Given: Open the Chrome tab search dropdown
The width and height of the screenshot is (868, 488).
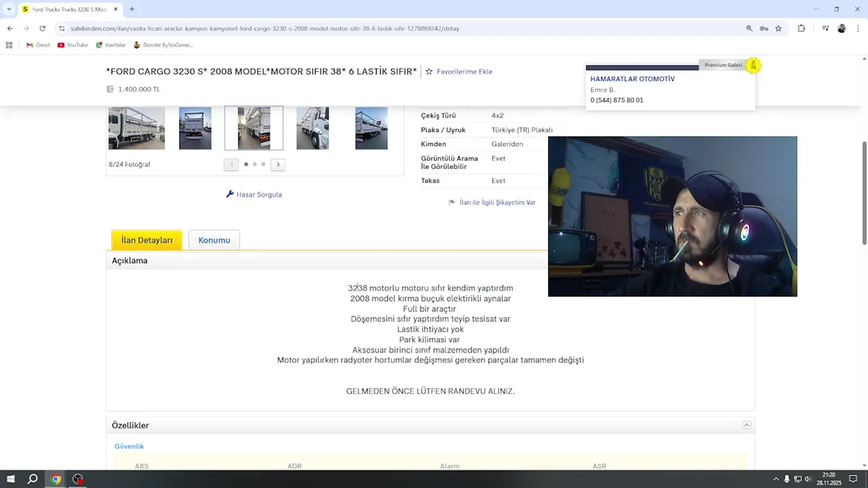Looking at the screenshot, I should click(8, 9).
